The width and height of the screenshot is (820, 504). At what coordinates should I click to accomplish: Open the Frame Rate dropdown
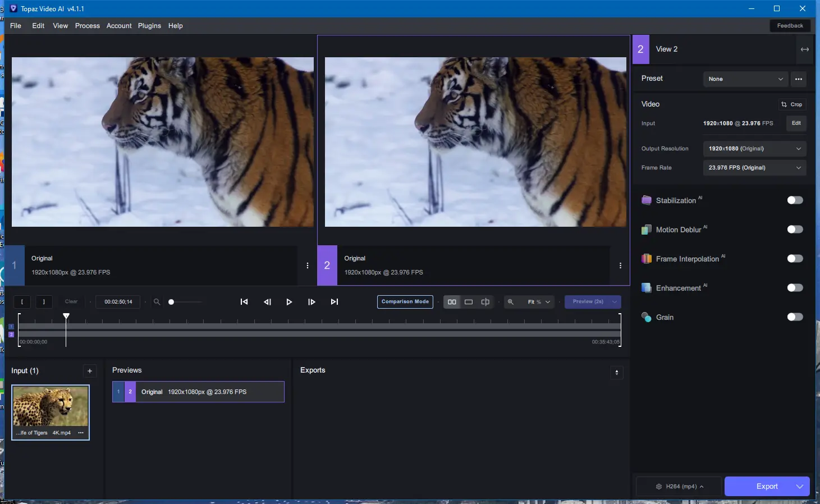(x=754, y=168)
